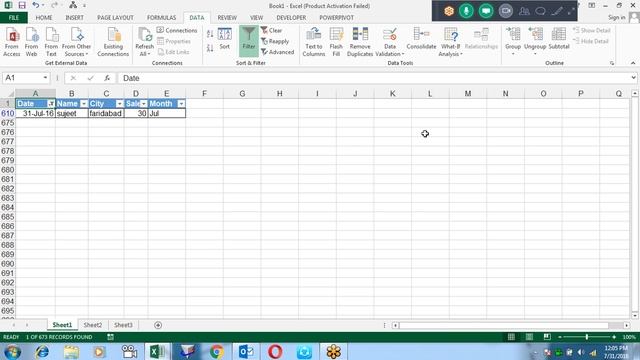The image size is (640, 360).
Task: Click the Undo icon
Action: [36, 5]
